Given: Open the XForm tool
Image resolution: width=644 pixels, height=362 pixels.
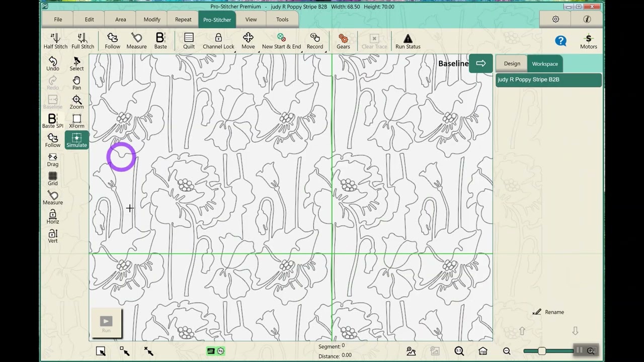Looking at the screenshot, I should pyautogui.click(x=76, y=121).
